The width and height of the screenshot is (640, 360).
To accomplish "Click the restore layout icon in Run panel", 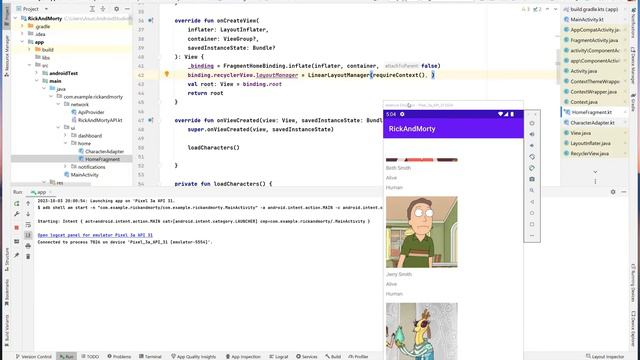I will [17, 242].
